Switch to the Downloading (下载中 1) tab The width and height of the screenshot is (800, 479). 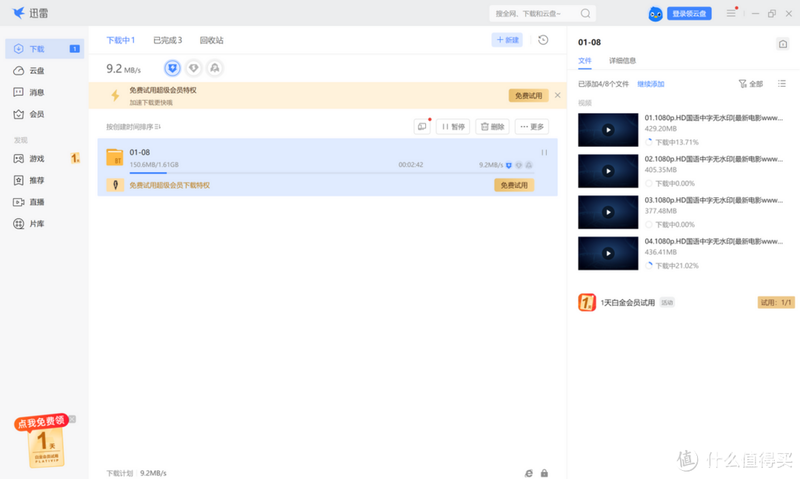[x=120, y=40]
